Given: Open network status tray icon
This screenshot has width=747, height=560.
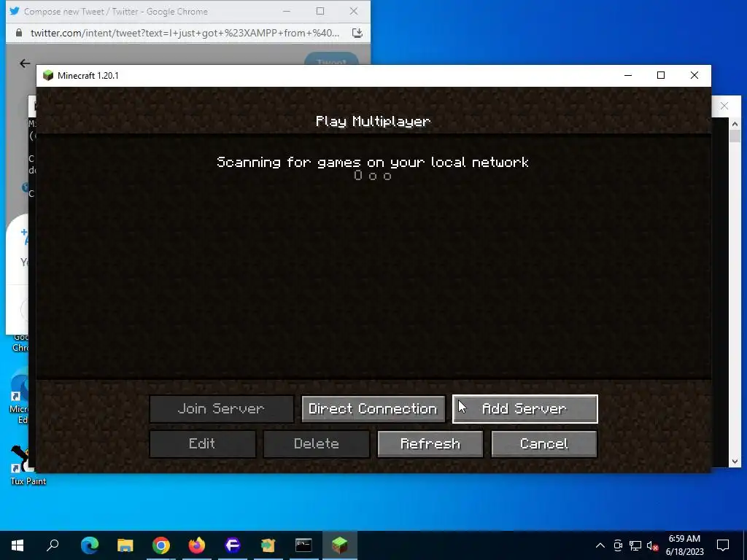Looking at the screenshot, I should coord(635,545).
